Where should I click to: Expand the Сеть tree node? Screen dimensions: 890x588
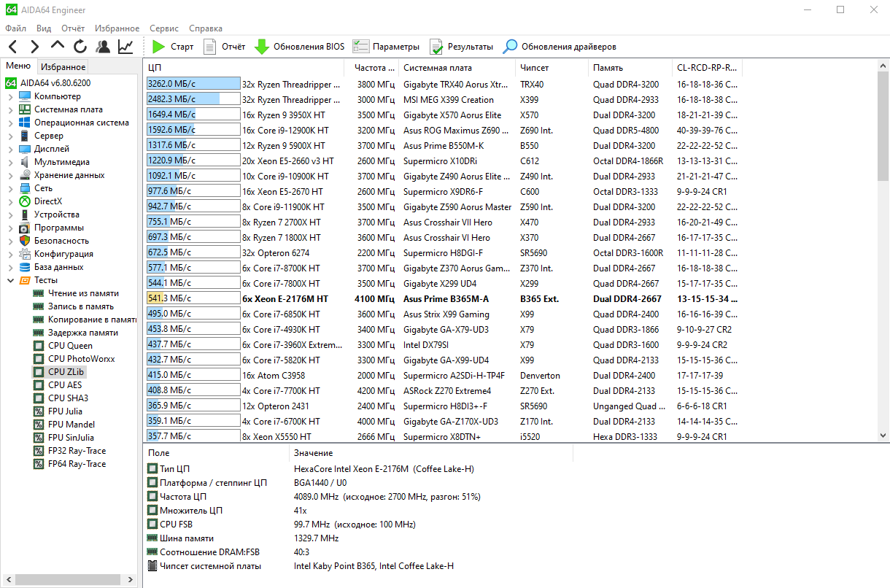[11, 188]
